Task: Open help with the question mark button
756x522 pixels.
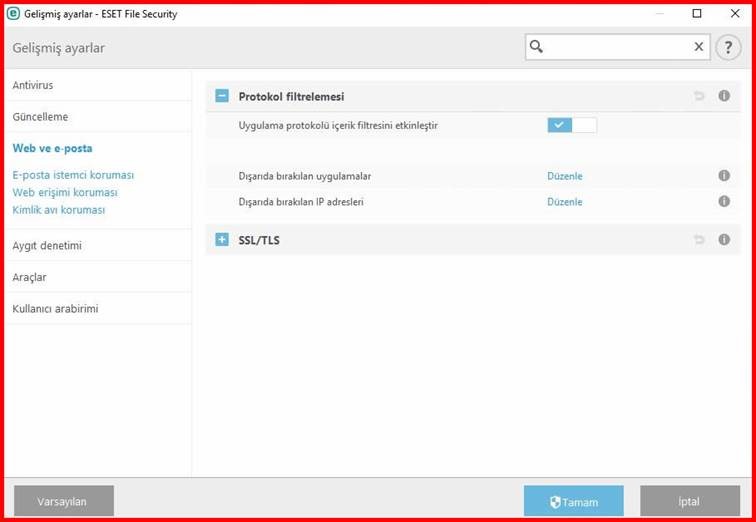Action: click(x=728, y=47)
